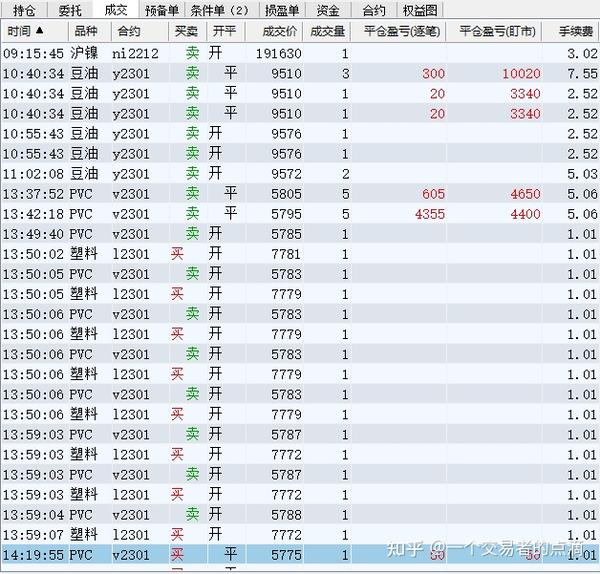Click the 买 cell in 14:19:55 row
The image size is (600, 574).
177,554
